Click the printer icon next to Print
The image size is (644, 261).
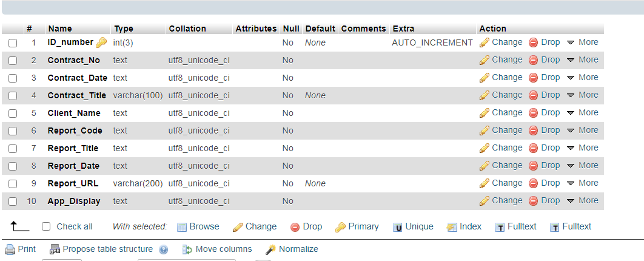[10, 249]
